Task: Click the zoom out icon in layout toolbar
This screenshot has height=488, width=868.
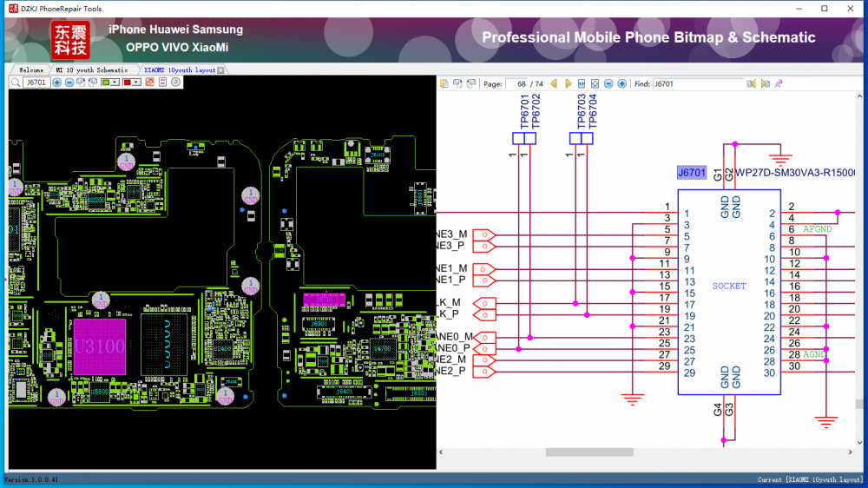Action: (x=69, y=82)
